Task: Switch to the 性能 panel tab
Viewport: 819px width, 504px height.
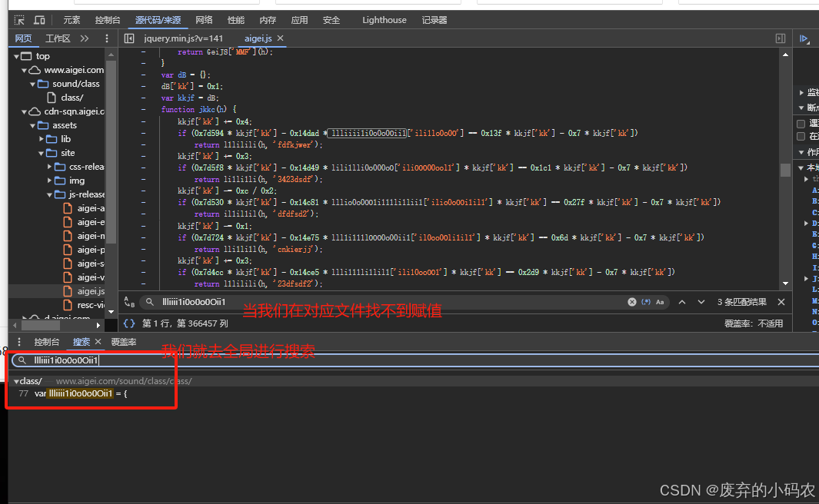Action: pyautogui.click(x=235, y=20)
